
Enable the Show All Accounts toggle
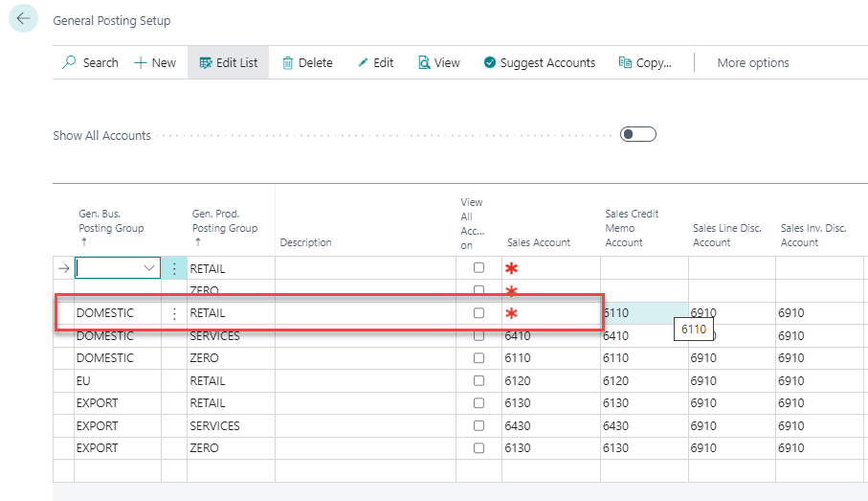pos(637,135)
